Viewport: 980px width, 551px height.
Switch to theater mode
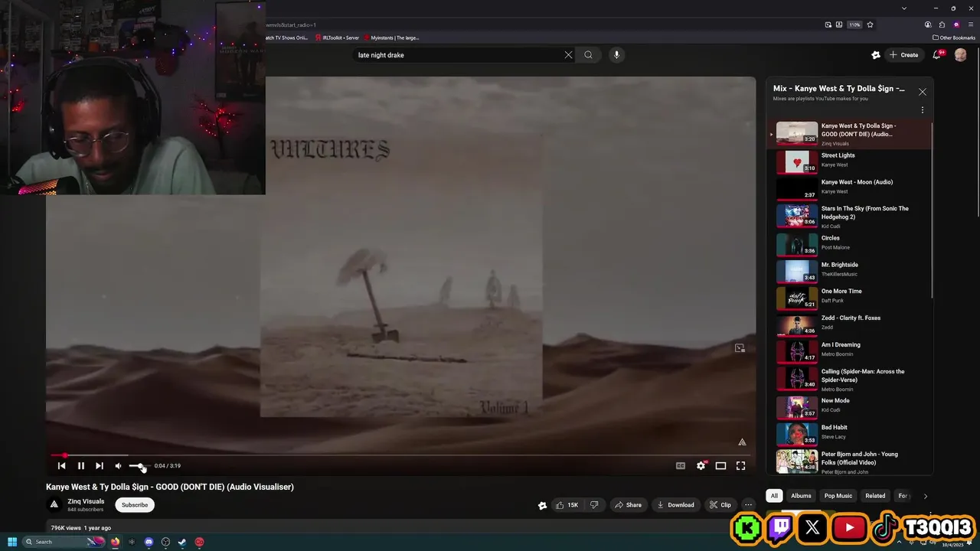(x=720, y=465)
